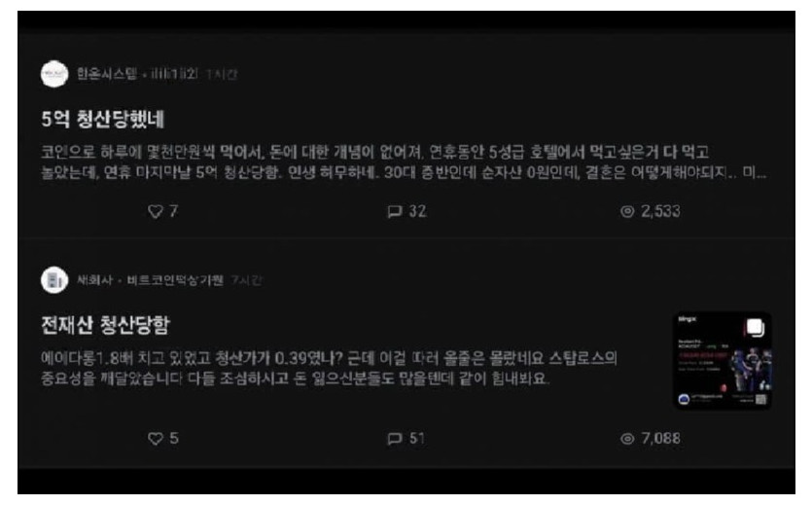812x505 pixels.
Task: Open the post titled '전재산 청산당함'
Action: click(x=105, y=325)
